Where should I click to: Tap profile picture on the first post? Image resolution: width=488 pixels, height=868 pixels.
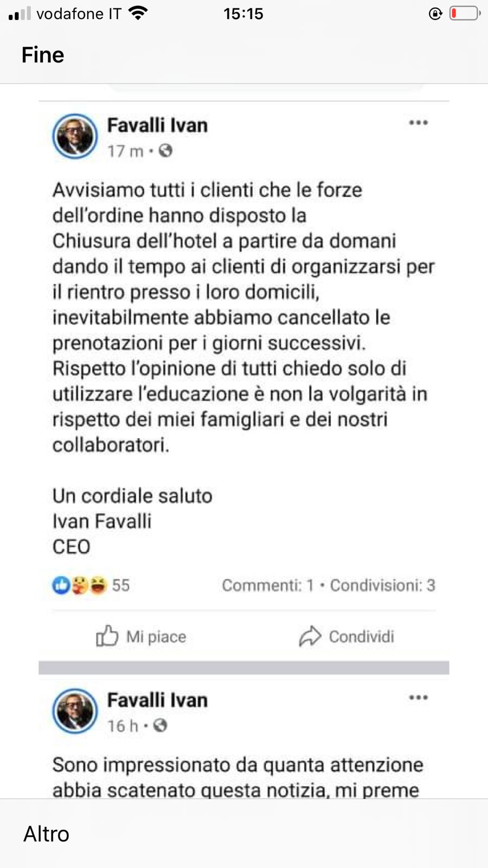click(75, 136)
